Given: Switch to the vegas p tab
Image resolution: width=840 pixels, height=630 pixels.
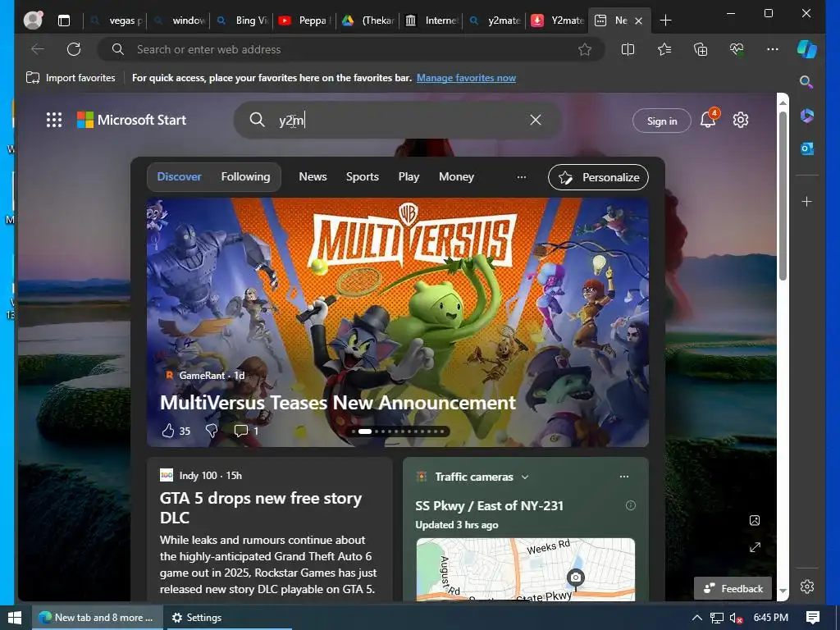Looking at the screenshot, I should pyautogui.click(x=115, y=21).
